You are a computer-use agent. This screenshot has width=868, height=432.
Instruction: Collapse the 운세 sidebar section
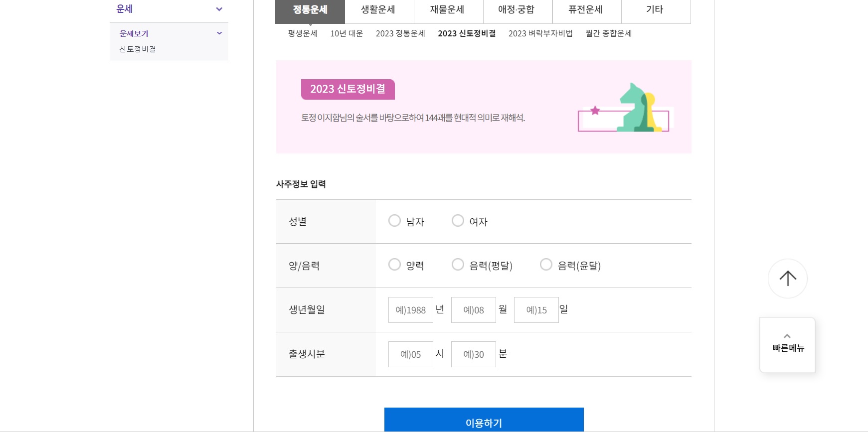point(218,8)
